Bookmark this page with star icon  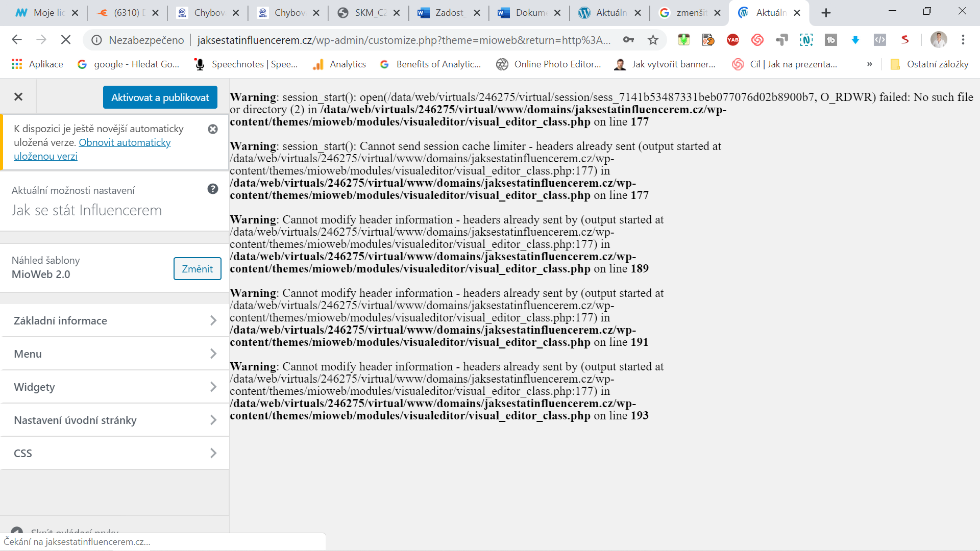click(x=653, y=40)
